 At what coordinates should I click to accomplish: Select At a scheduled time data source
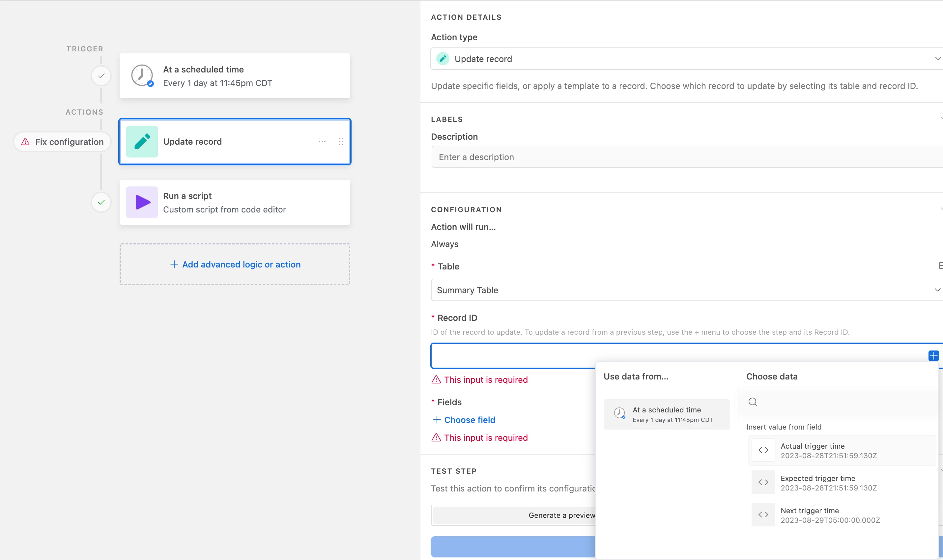pyautogui.click(x=667, y=414)
